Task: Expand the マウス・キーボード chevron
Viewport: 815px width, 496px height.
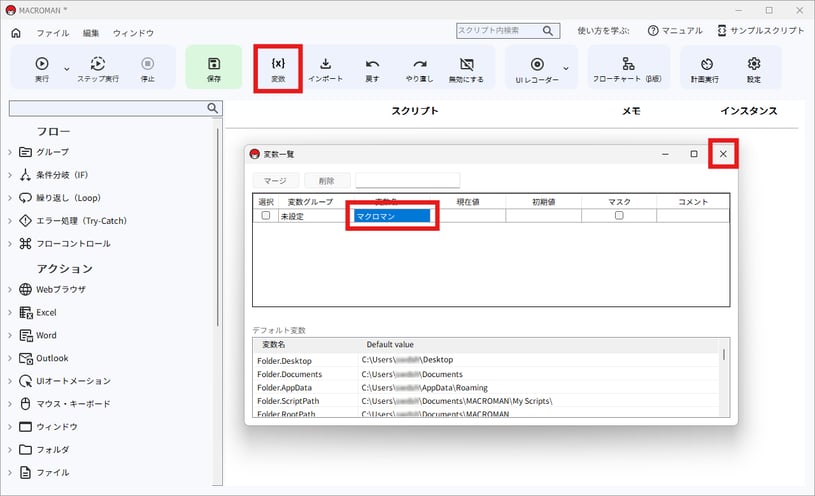Action: 9,403
